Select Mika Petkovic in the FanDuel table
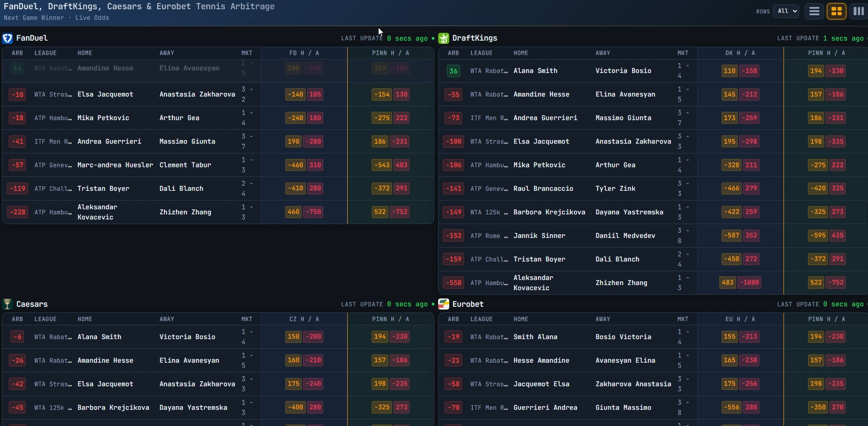868x426 pixels. (103, 118)
